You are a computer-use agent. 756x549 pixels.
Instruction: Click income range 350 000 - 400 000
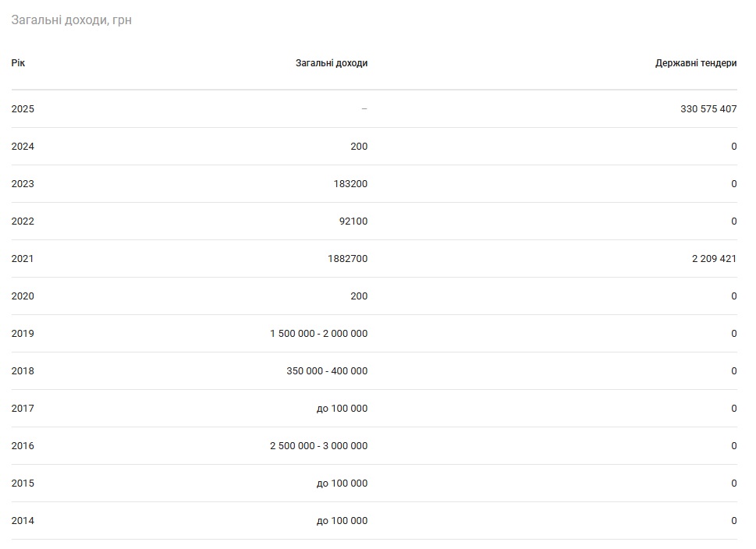pos(326,371)
